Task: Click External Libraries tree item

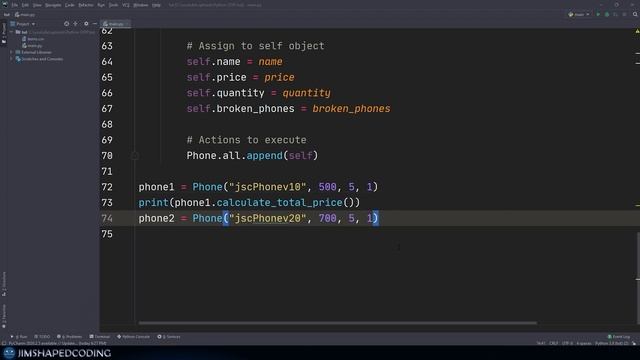Action: (x=34, y=52)
